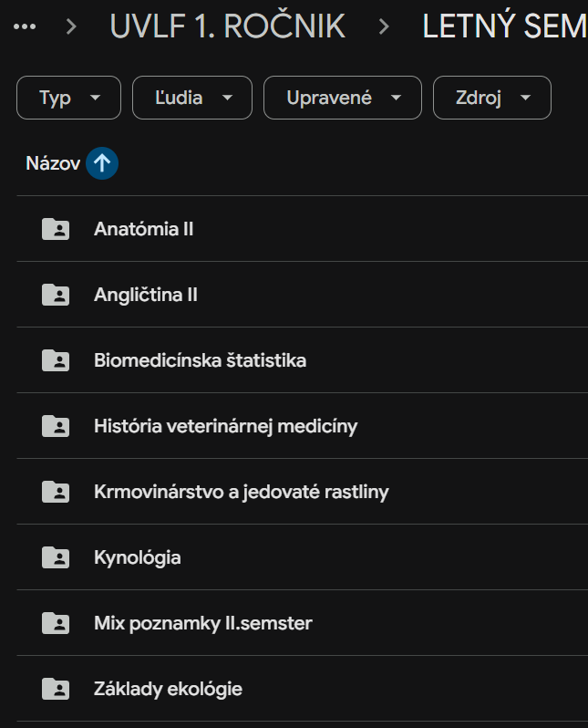Click folder icon next to Biomedicínska štatistika

click(x=56, y=360)
